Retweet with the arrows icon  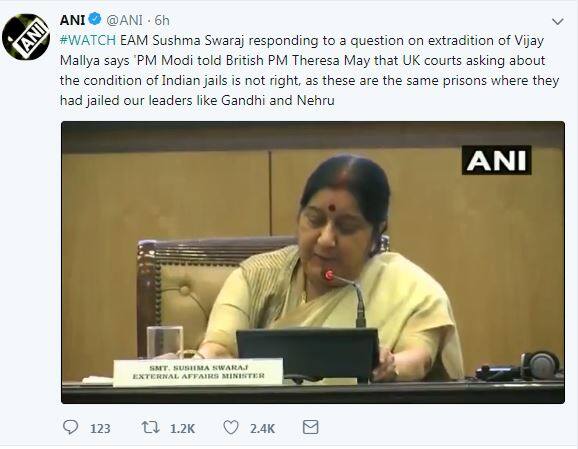click(151, 428)
